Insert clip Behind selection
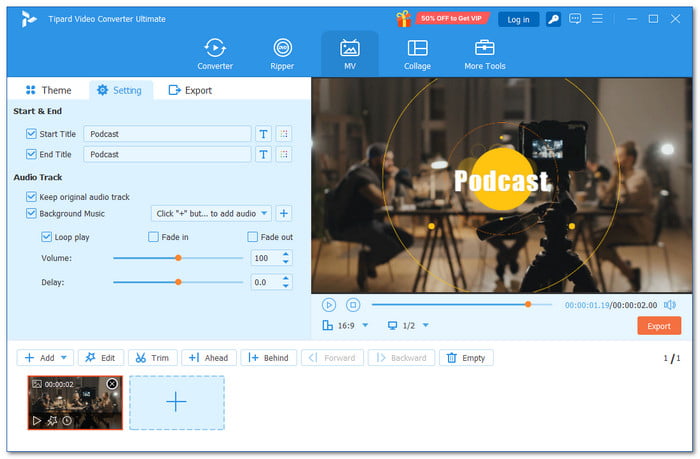Viewport: 700px width, 459px height. [x=269, y=358]
